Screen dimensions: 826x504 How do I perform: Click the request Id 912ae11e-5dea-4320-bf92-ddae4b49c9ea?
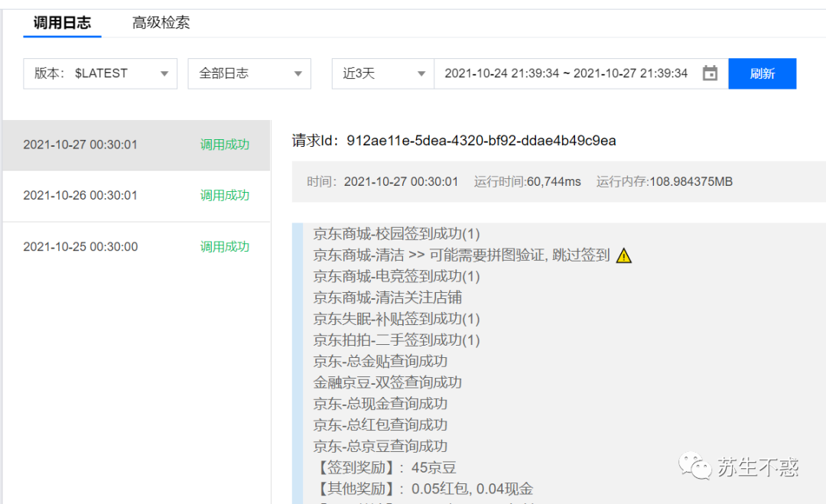481,141
